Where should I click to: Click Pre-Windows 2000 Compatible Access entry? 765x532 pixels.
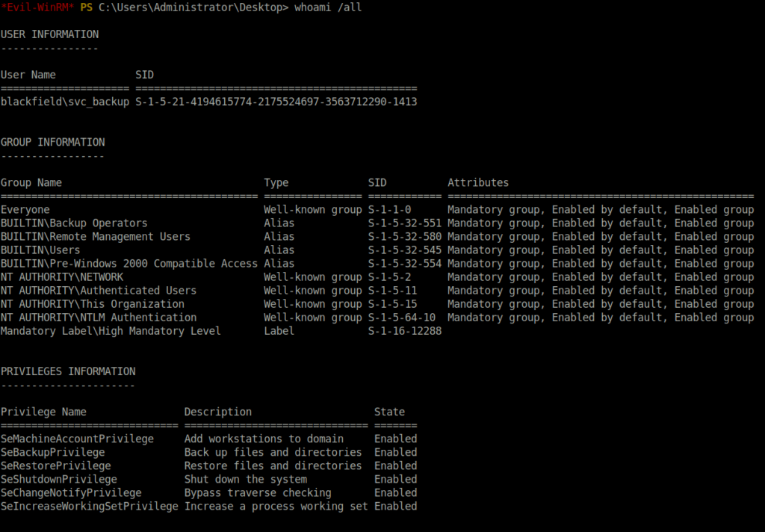[x=129, y=264]
